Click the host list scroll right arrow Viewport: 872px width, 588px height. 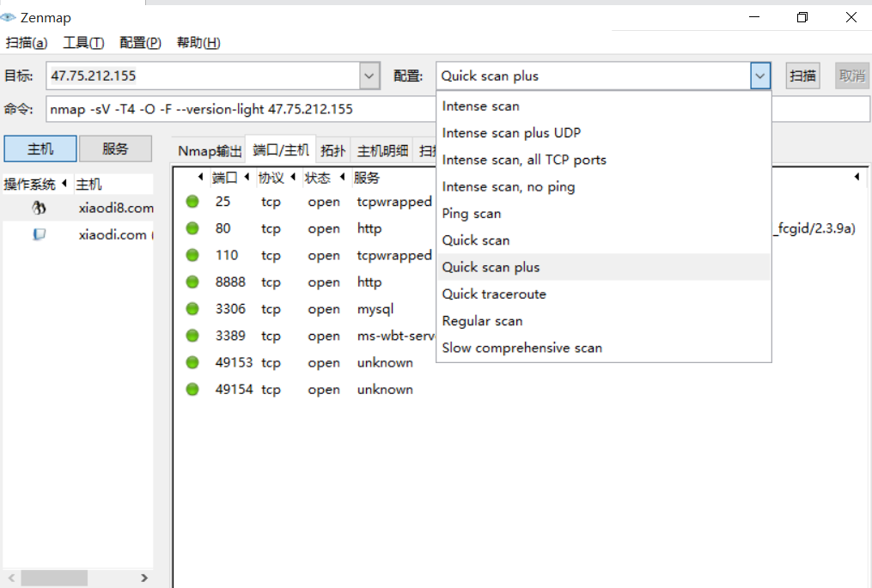click(x=144, y=578)
